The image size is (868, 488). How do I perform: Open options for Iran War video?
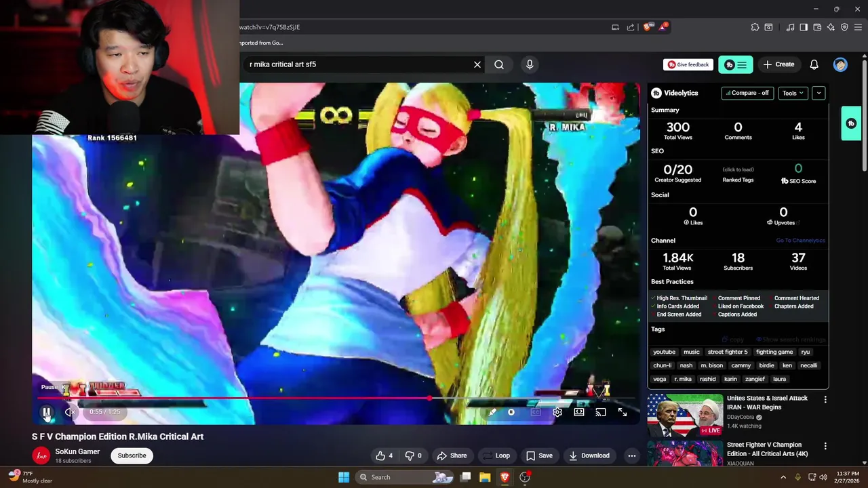point(825,400)
